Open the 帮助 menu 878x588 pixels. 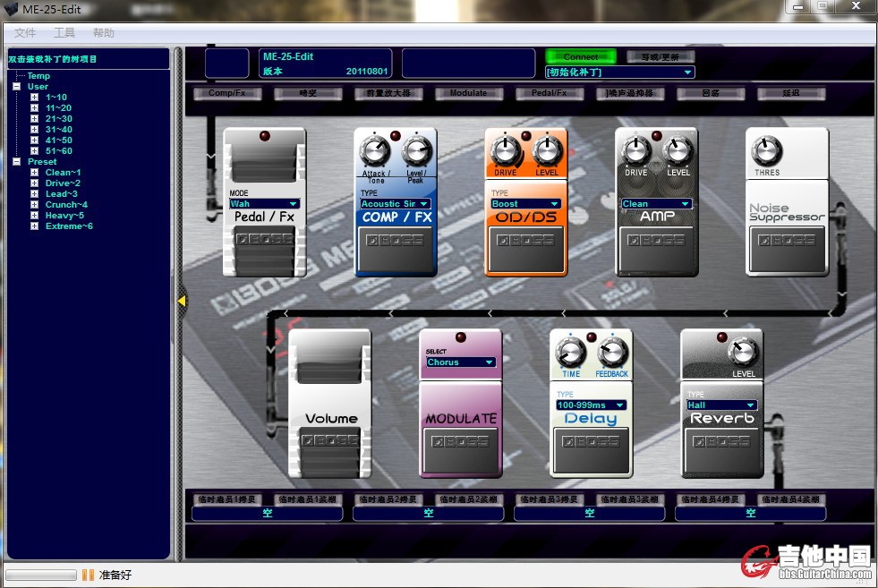[104, 32]
